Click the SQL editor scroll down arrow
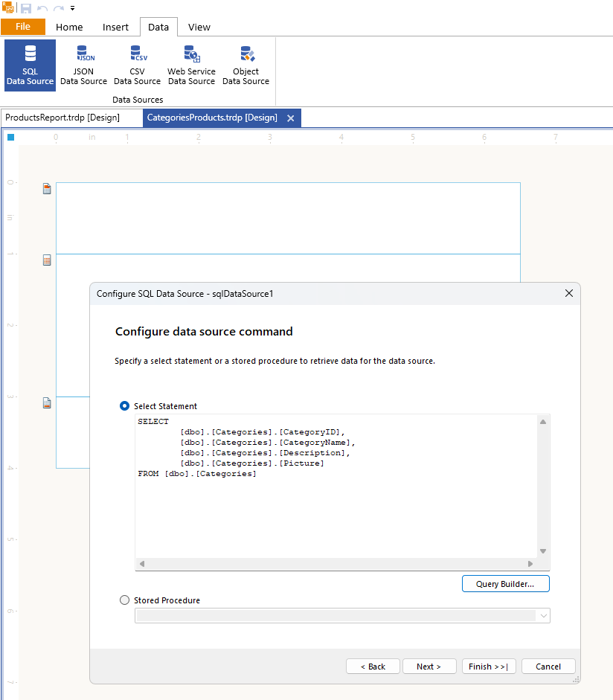Viewport: 613px width, 700px height. 543,551
